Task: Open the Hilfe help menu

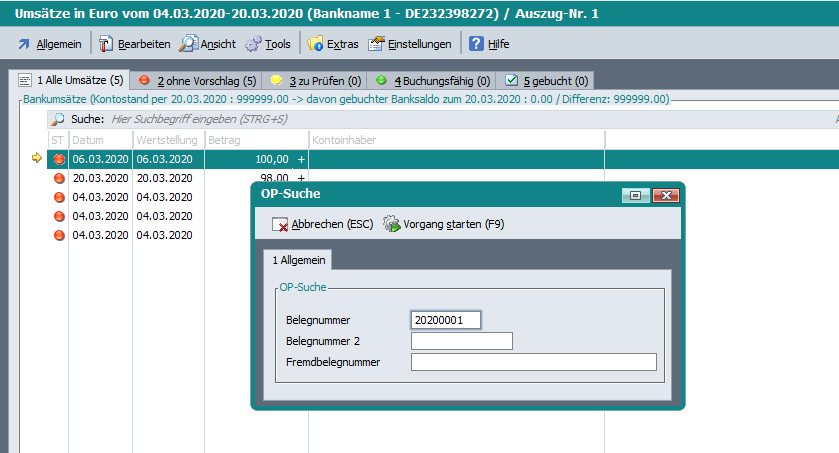Action: point(489,44)
